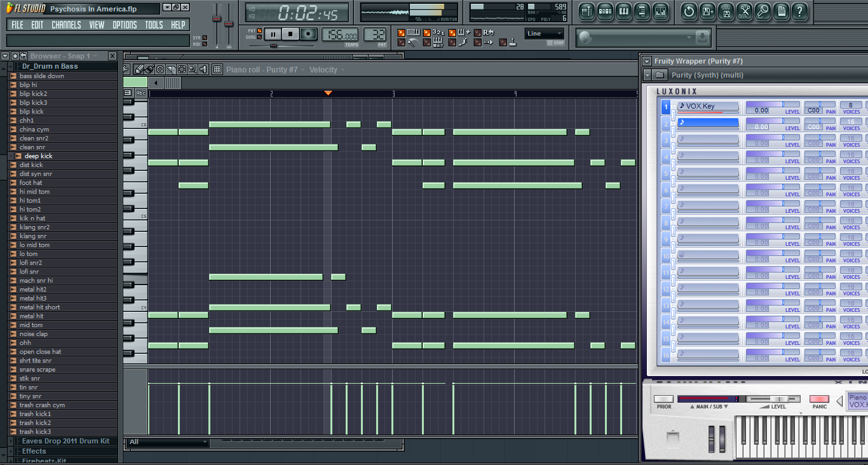The height and width of the screenshot is (465, 868).
Task: Click the Purity pitch bend wheel
Action: pos(712,440)
